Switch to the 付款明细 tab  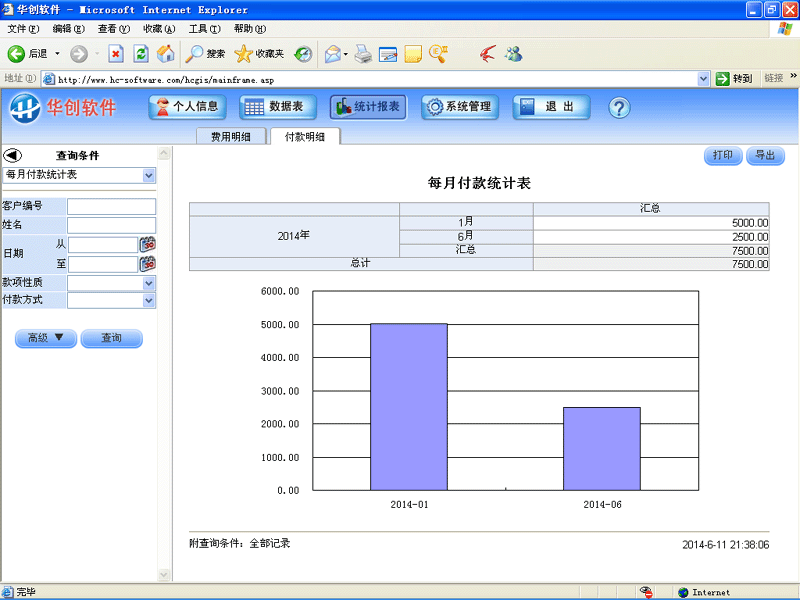305,136
